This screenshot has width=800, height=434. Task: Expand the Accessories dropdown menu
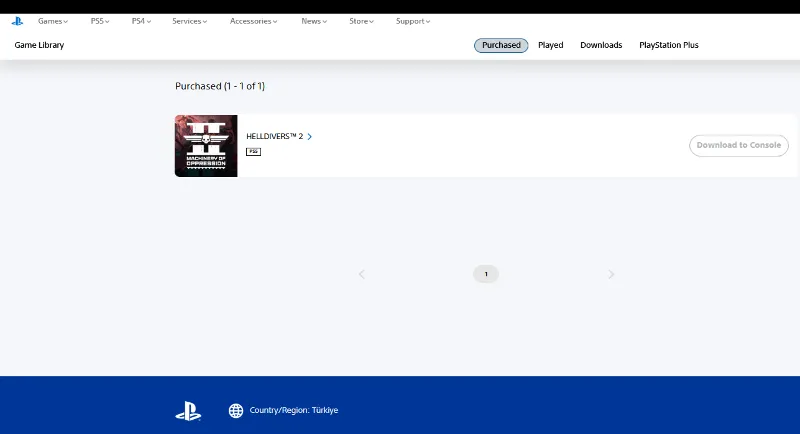[x=254, y=21]
